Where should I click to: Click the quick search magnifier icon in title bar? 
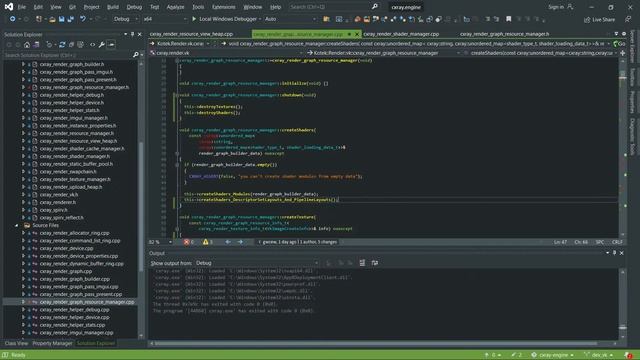[375, 7]
